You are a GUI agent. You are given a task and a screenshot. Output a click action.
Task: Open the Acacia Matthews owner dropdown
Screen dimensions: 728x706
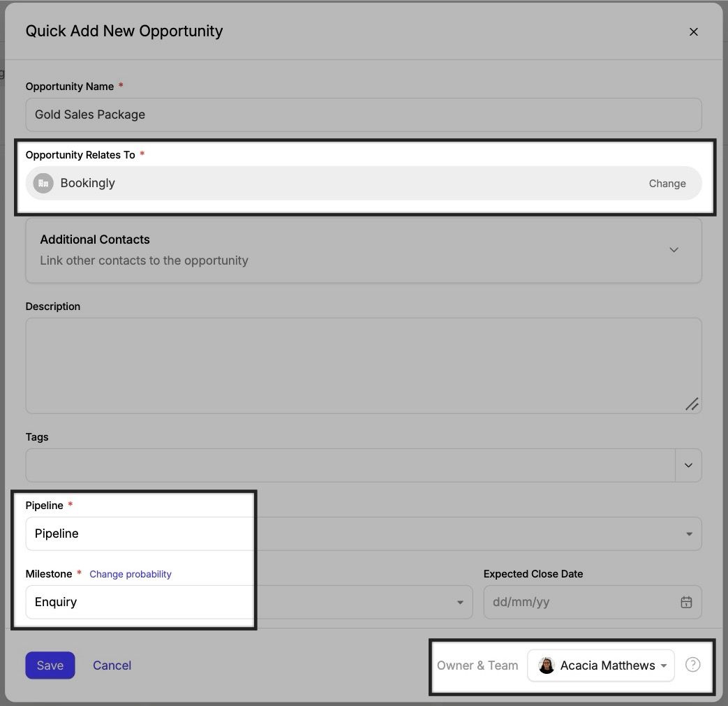tap(601, 665)
